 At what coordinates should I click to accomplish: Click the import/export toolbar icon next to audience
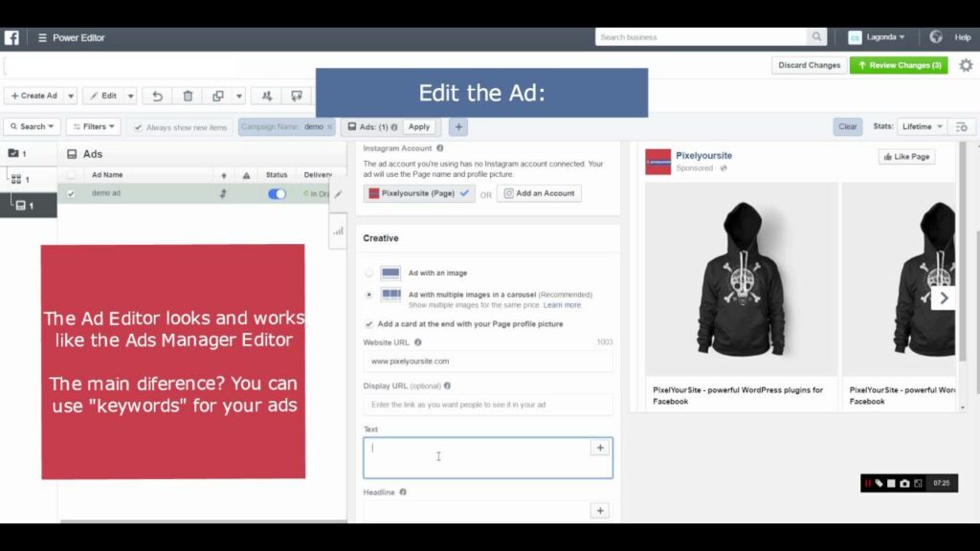pyautogui.click(x=297, y=96)
